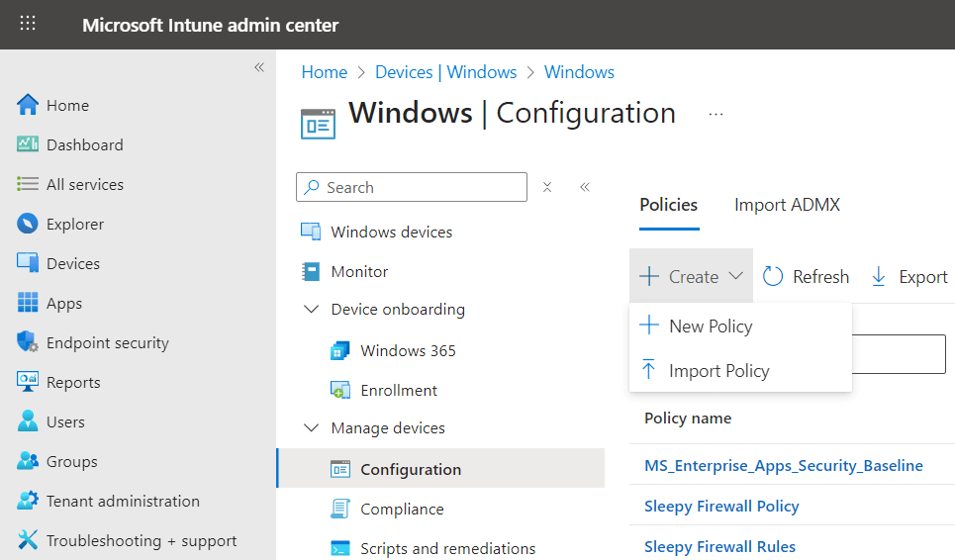Open Troubleshooting + support wrench icon
Viewport: 955px width, 560px height.
pyautogui.click(x=28, y=540)
